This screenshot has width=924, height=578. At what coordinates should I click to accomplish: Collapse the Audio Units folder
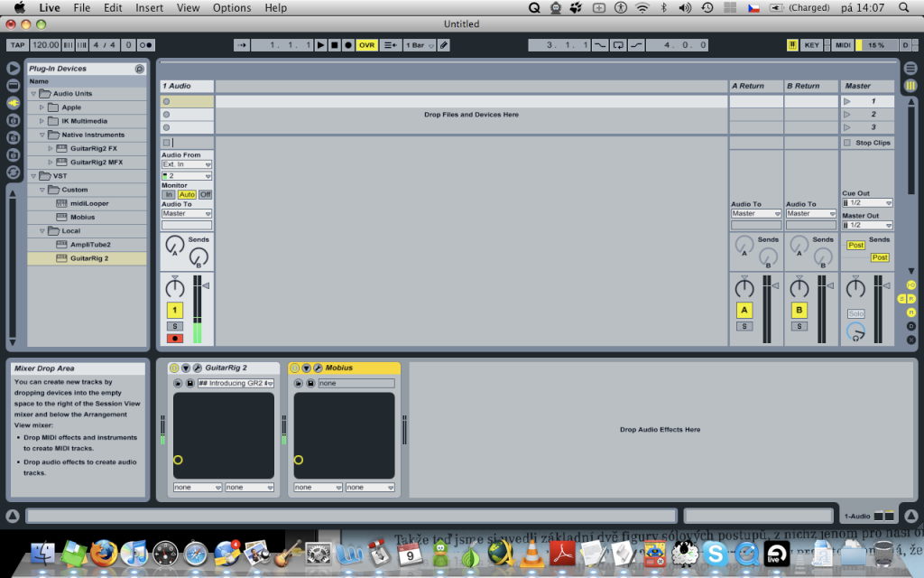33,94
